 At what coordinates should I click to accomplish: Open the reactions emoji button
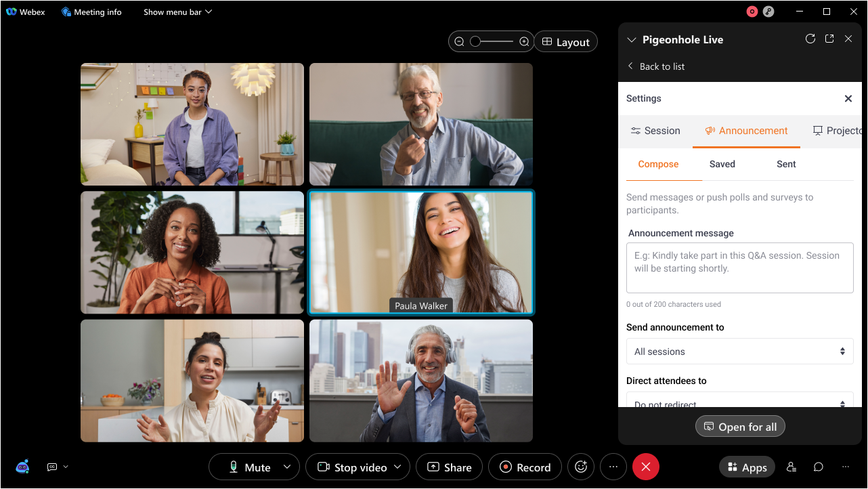(581, 467)
